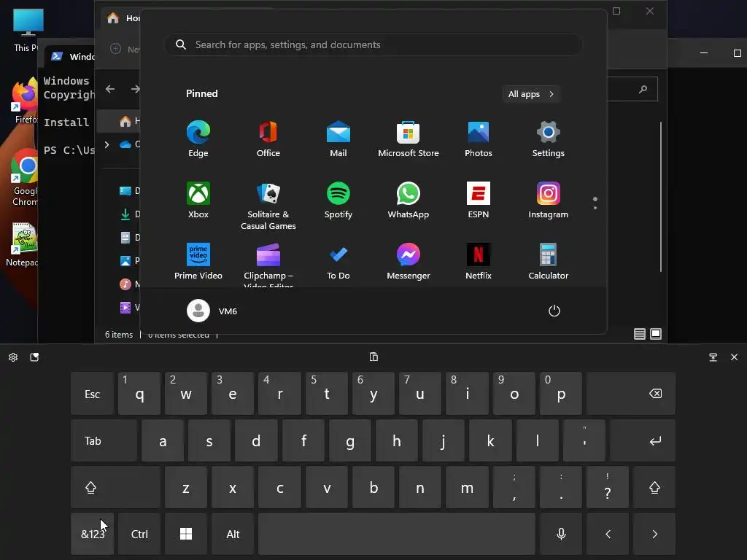Tap the microphone dictation key
The height and width of the screenshot is (560, 747).
coord(561,534)
